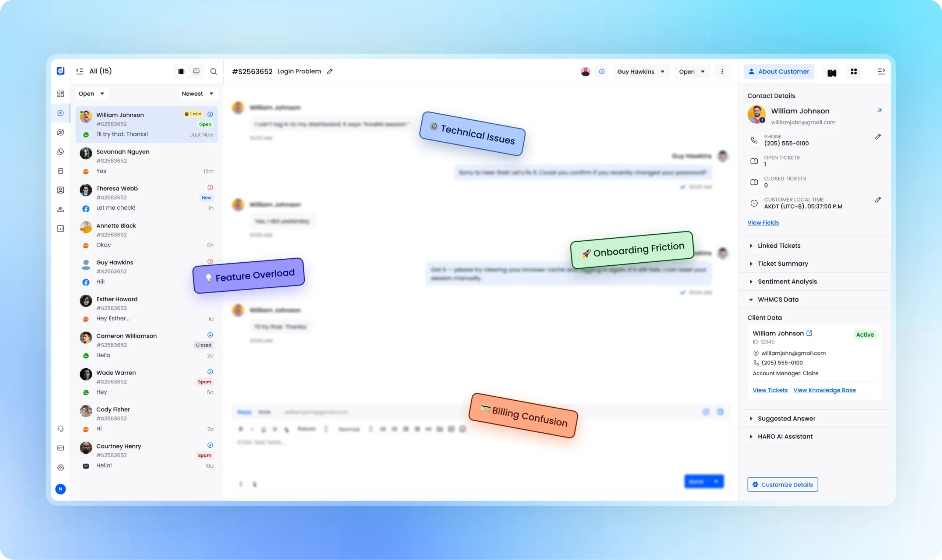Open the black app icon tab
This screenshot has width=942, height=560.
pyautogui.click(x=832, y=72)
